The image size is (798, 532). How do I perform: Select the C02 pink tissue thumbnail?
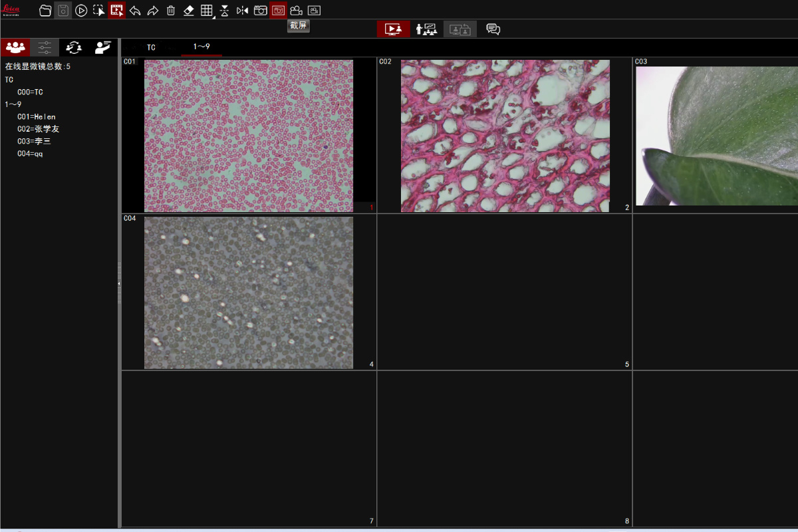pos(505,136)
